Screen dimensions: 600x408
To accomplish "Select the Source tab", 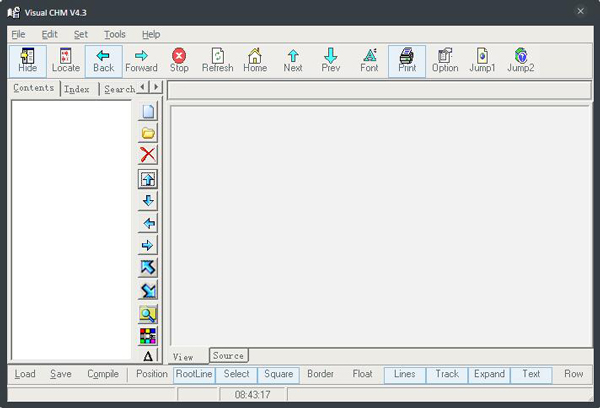I will coord(228,356).
